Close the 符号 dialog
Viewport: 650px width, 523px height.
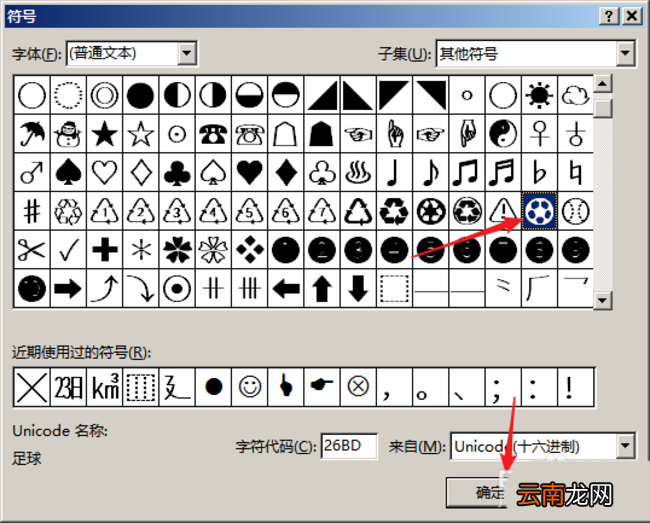pyautogui.click(x=632, y=16)
